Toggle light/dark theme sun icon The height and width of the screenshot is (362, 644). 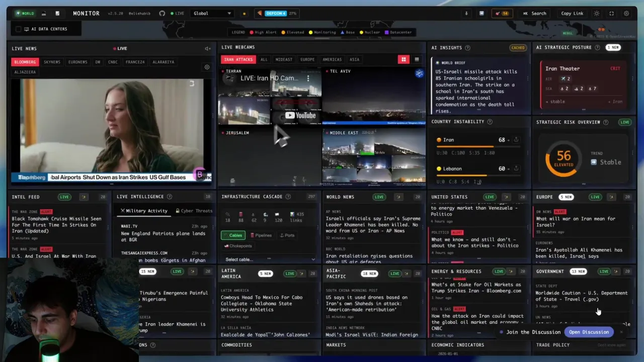tap(597, 14)
